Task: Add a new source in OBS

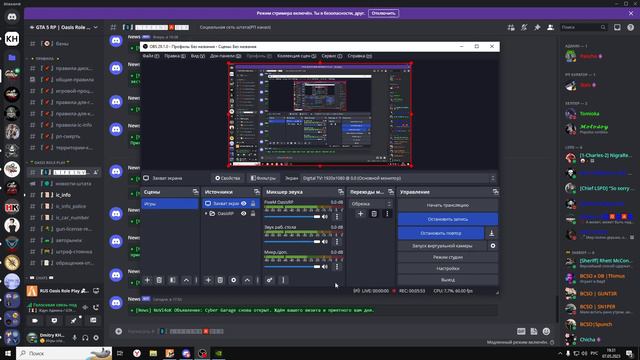Action: 208,280
